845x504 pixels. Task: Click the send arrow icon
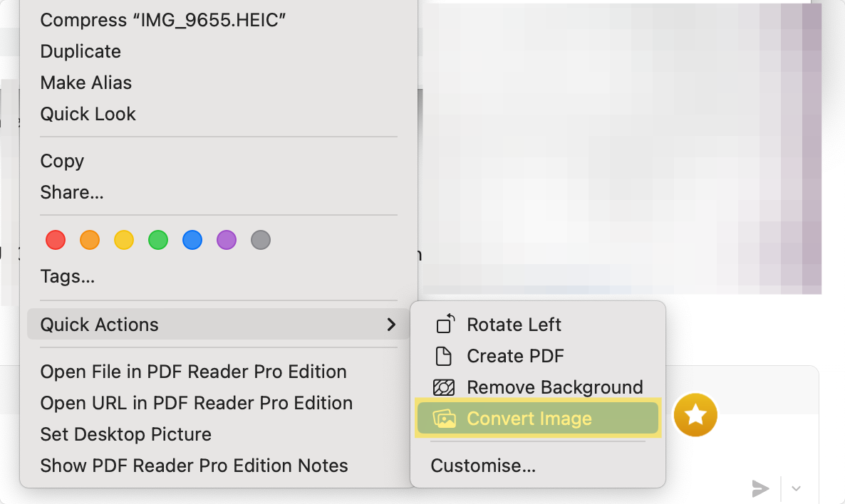(760, 488)
